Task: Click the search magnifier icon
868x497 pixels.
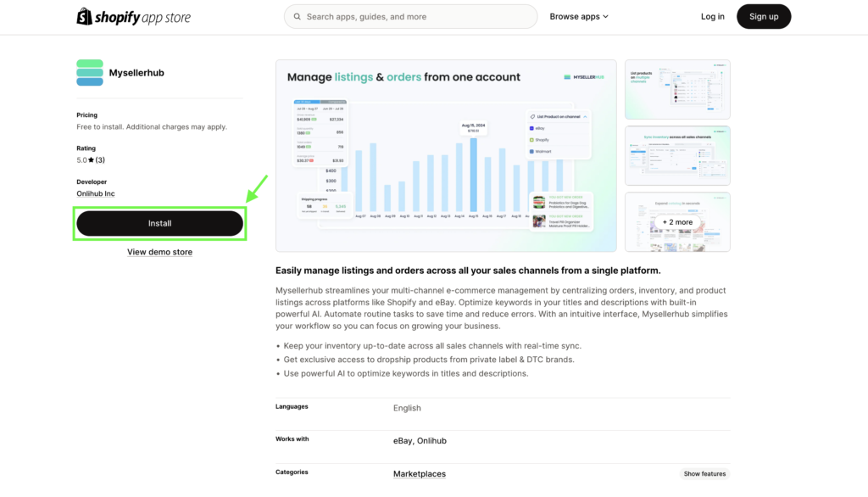Action: pos(298,17)
